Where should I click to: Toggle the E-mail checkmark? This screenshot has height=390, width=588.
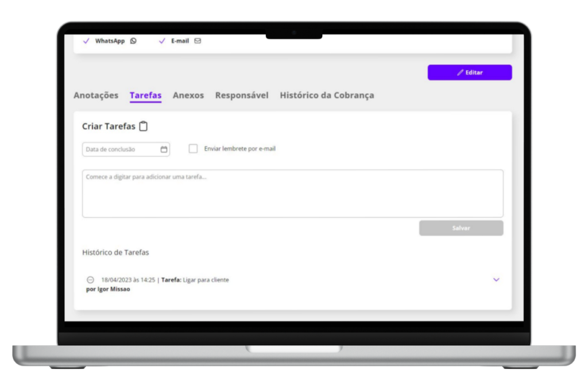click(162, 41)
